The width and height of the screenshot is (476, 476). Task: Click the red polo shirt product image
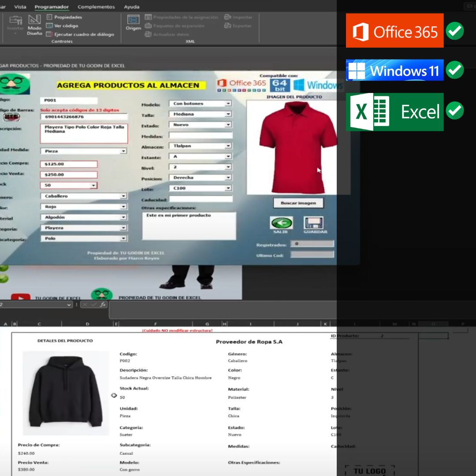pos(298,148)
